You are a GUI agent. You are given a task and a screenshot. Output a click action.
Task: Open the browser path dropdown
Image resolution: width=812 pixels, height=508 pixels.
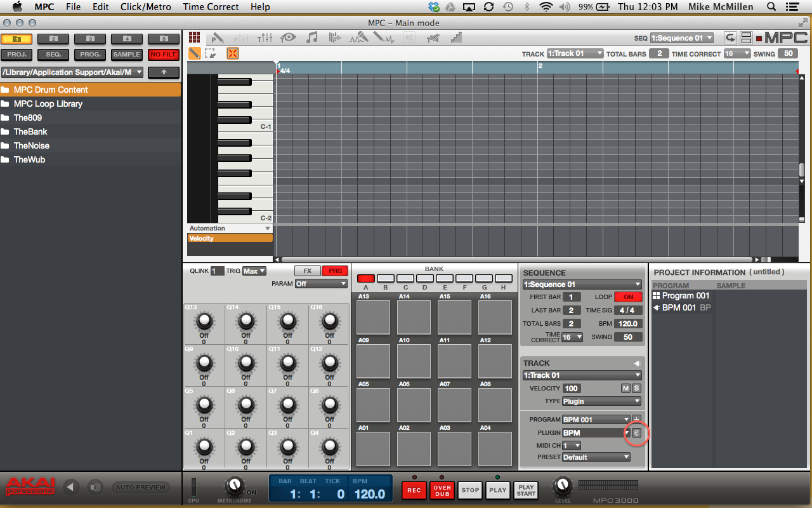pos(73,72)
